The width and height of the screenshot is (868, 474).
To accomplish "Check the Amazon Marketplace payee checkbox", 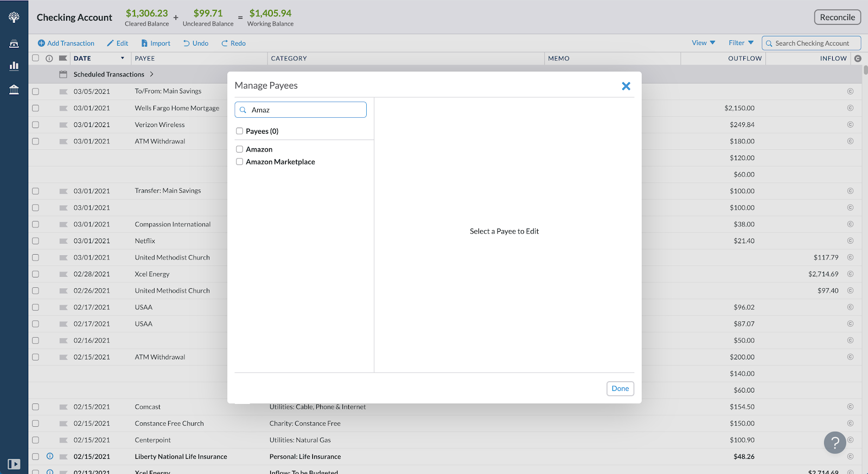I will tap(239, 161).
